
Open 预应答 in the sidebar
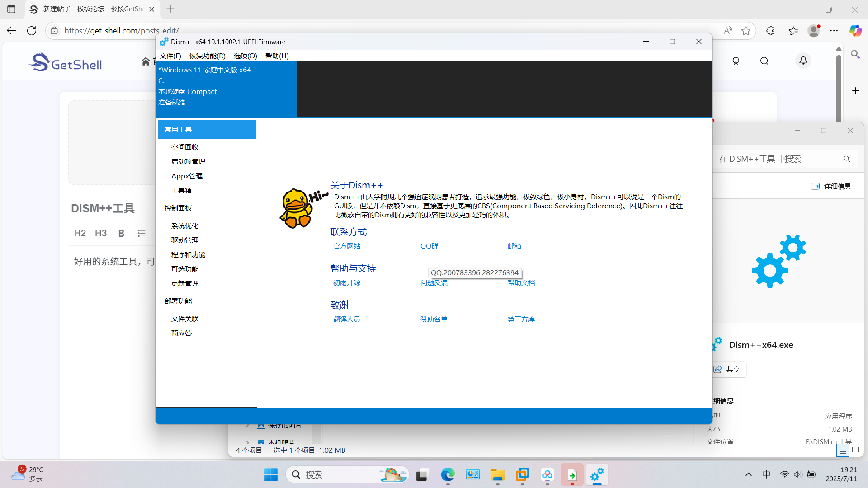(181, 333)
